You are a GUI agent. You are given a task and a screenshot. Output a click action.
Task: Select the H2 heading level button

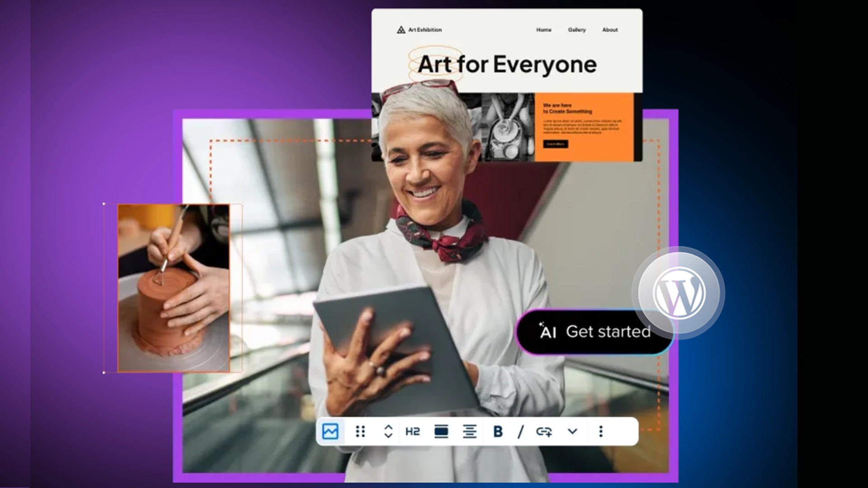(412, 432)
